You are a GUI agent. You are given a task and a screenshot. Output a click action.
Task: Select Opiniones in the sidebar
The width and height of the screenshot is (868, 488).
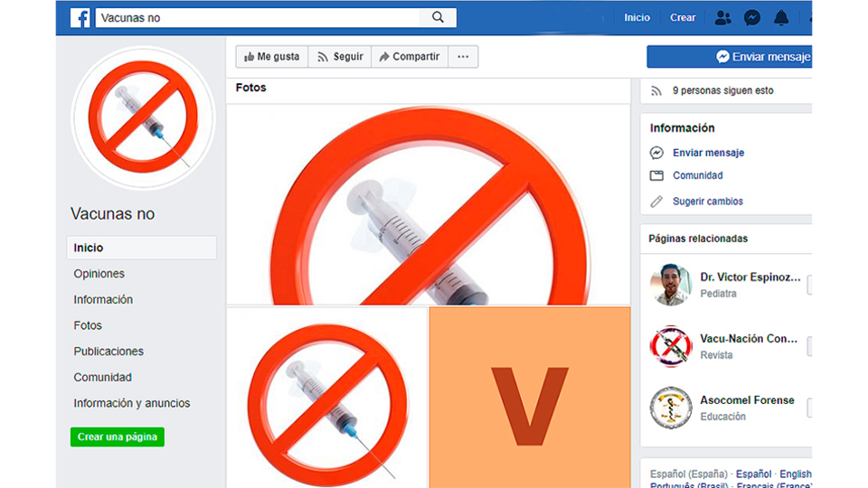pos(99,273)
